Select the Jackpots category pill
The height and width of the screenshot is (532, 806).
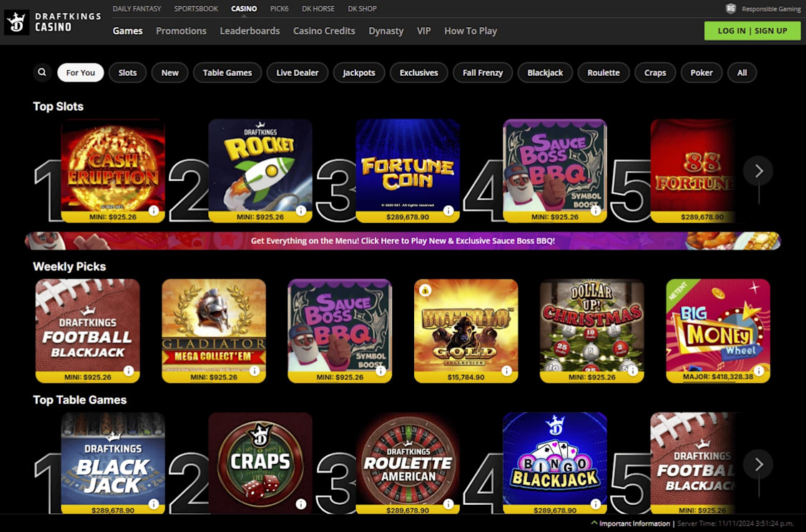point(359,72)
